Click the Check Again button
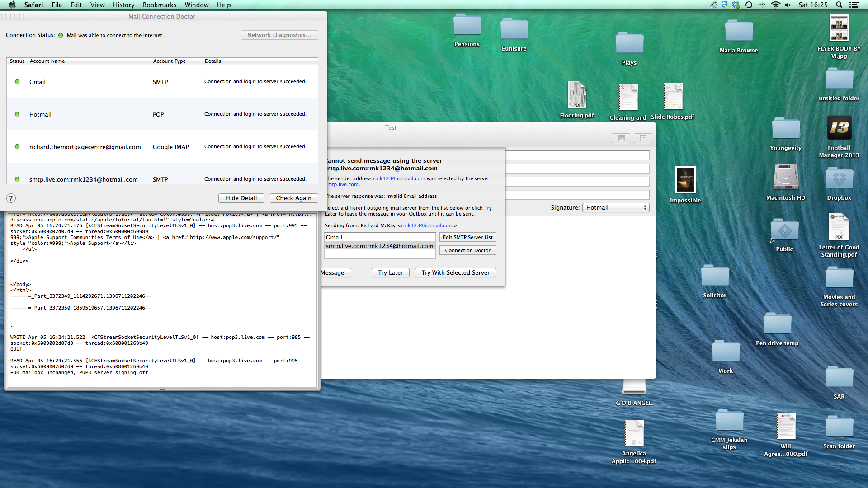Image resolution: width=868 pixels, height=488 pixels. [293, 198]
